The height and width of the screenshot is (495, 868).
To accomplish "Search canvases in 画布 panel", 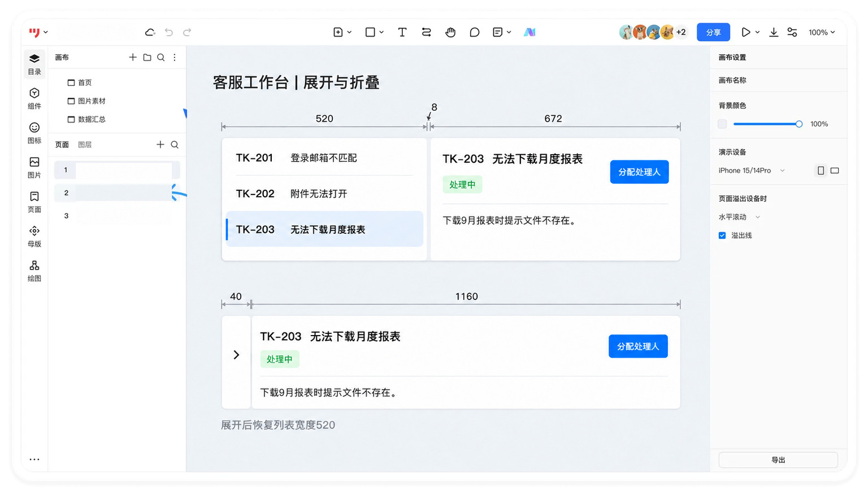I will click(x=161, y=57).
